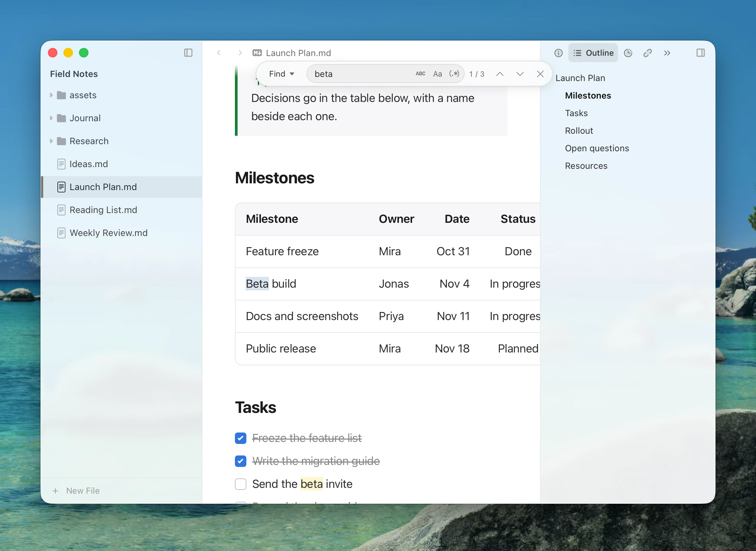Select the Outline tab
756x551 pixels.
coord(593,53)
